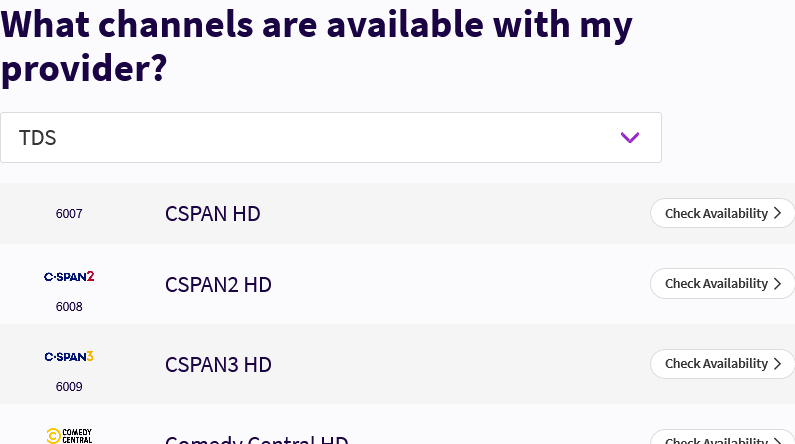Click the C-SPAN3 channel logo
This screenshot has height=444, width=795.
coord(69,356)
